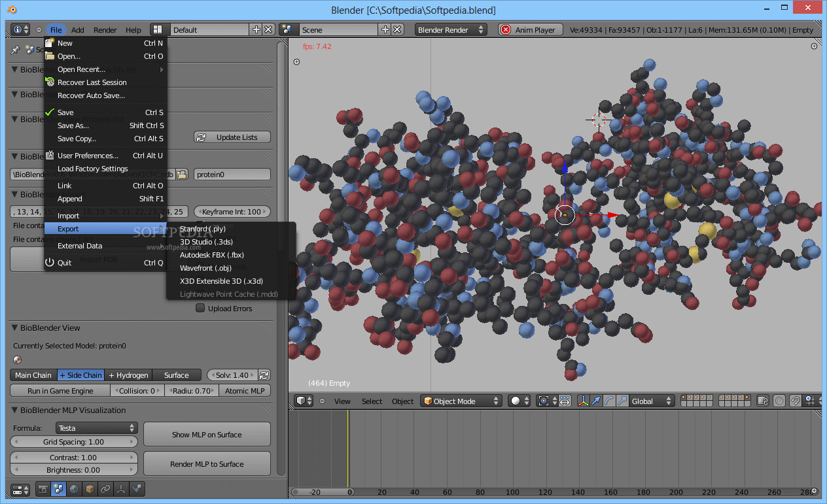The height and width of the screenshot is (504, 827).
Task: Click the screen layout browse icon
Action: pos(160,29)
